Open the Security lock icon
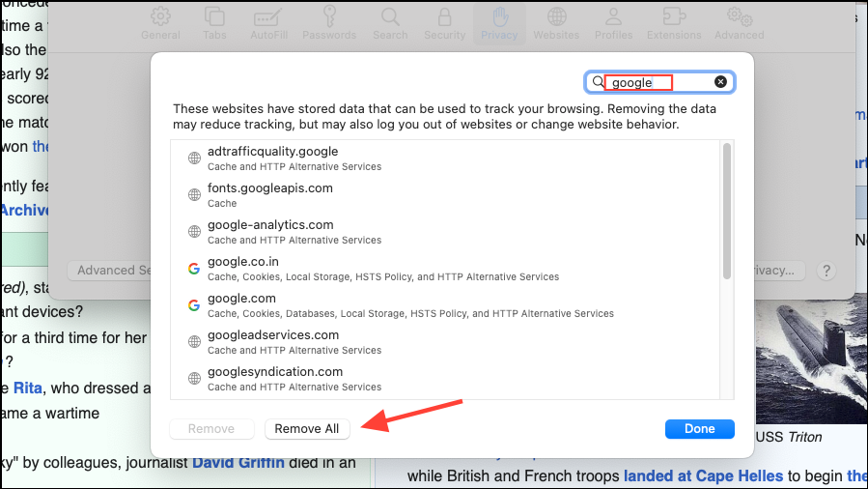Image resolution: width=868 pixels, height=489 pixels. 444,16
